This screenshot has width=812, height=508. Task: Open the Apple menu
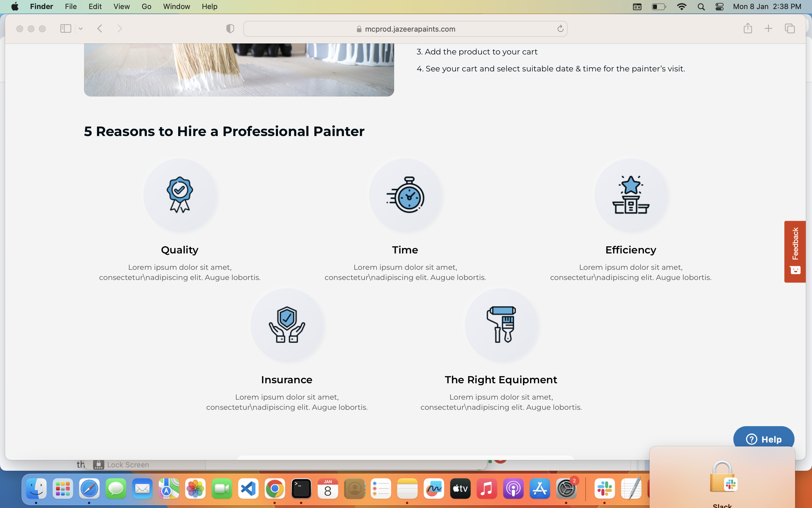(15, 6)
